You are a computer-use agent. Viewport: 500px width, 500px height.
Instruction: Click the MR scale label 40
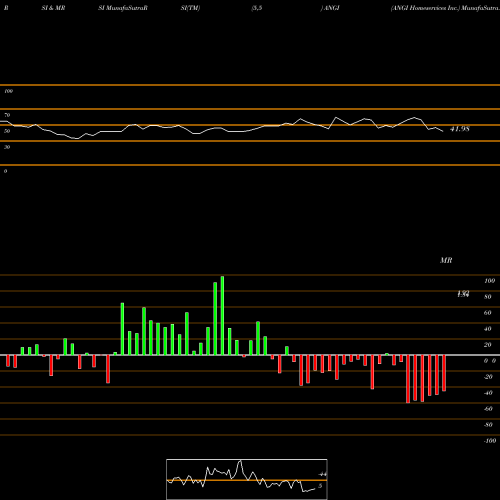(488, 329)
